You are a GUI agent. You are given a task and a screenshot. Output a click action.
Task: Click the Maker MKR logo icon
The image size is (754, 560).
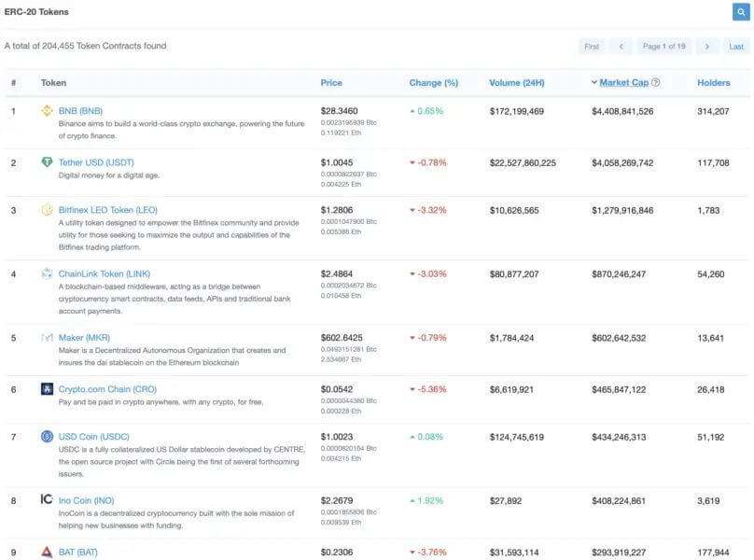pos(47,338)
